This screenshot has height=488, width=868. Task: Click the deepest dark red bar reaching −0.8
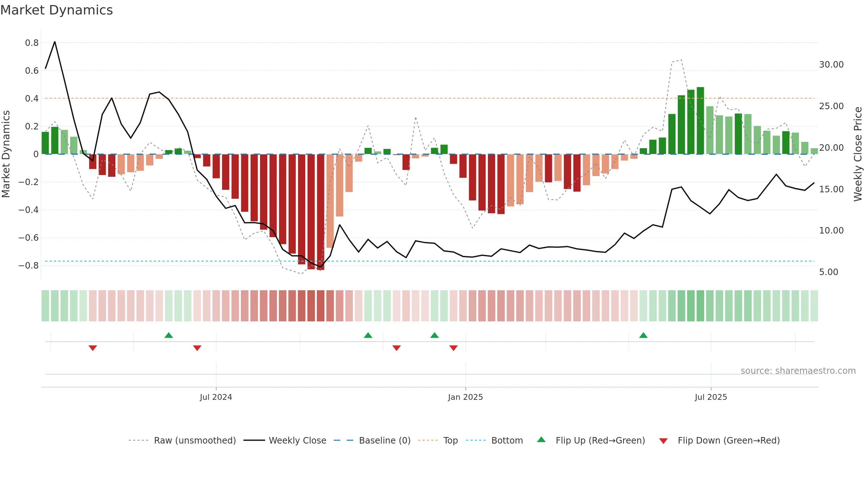click(x=320, y=212)
